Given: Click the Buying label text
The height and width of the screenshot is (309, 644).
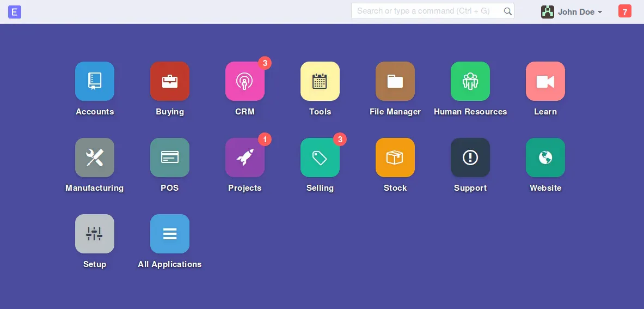Looking at the screenshot, I should pyautogui.click(x=170, y=112).
